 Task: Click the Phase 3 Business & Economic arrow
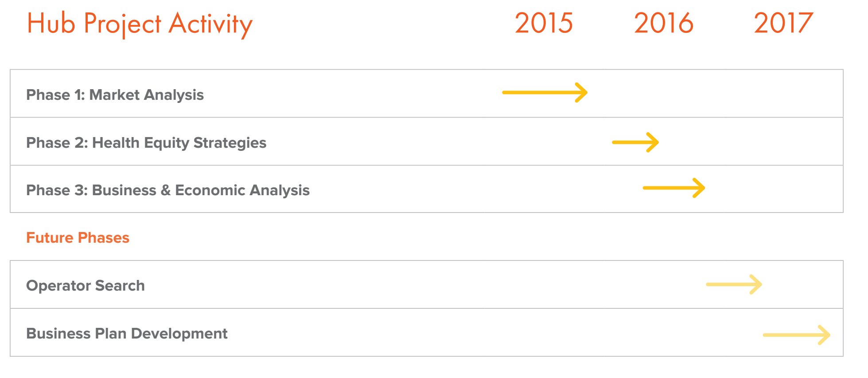[x=673, y=188]
